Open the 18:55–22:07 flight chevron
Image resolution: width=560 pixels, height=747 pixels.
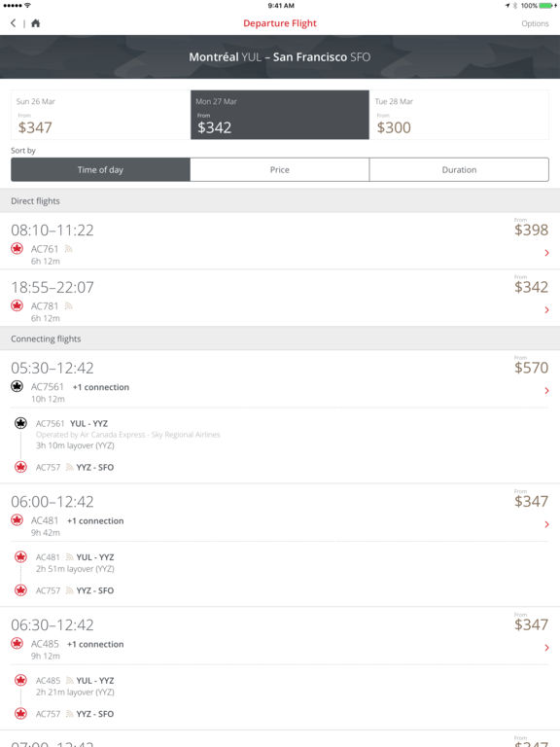pyautogui.click(x=546, y=310)
